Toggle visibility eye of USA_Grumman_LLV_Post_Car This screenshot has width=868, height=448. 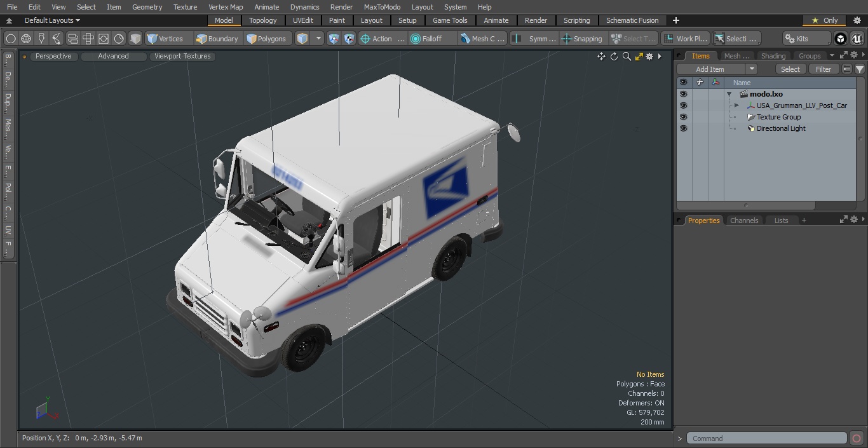pyautogui.click(x=683, y=105)
